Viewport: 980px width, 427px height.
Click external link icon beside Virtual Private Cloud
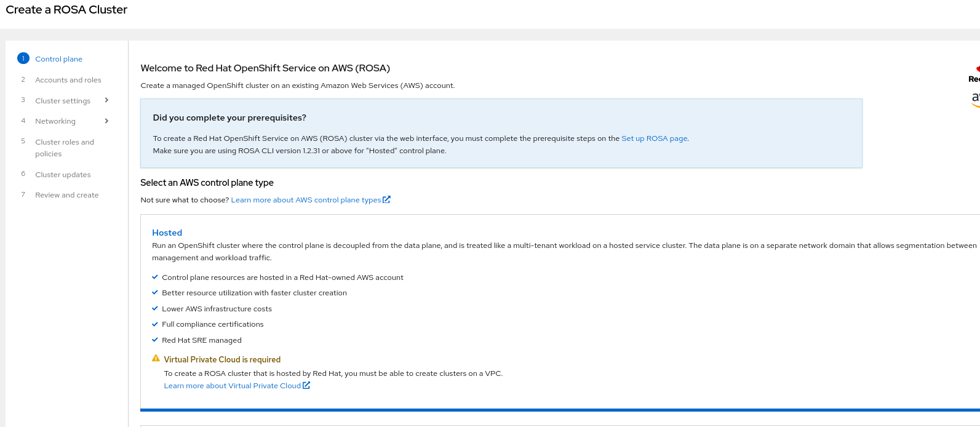[x=306, y=385]
